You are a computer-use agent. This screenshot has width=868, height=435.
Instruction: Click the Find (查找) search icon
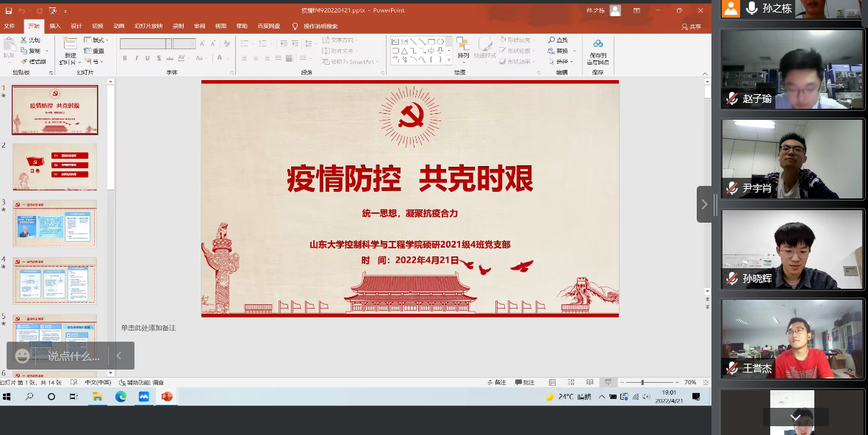click(551, 40)
